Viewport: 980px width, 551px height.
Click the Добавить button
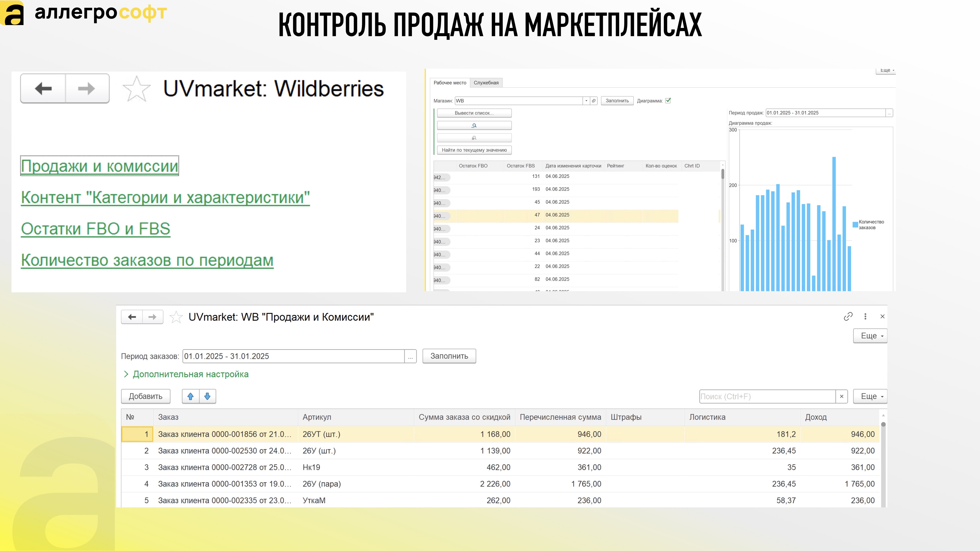pyautogui.click(x=146, y=396)
